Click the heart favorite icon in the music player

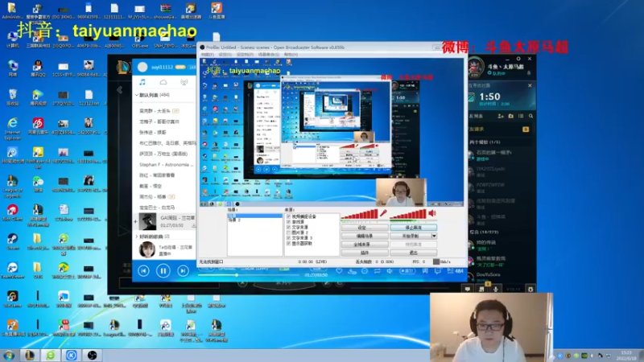[339, 271]
